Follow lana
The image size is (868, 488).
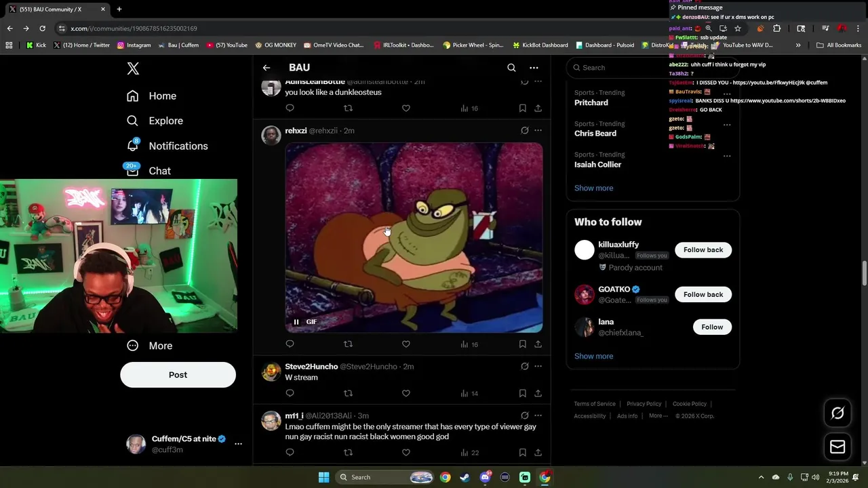point(712,327)
